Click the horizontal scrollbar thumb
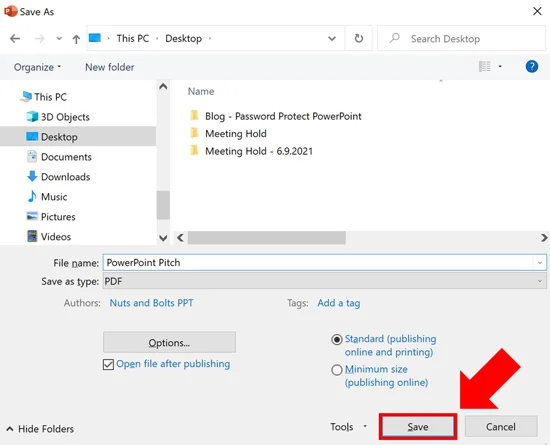The image size is (550, 445). coord(267,238)
